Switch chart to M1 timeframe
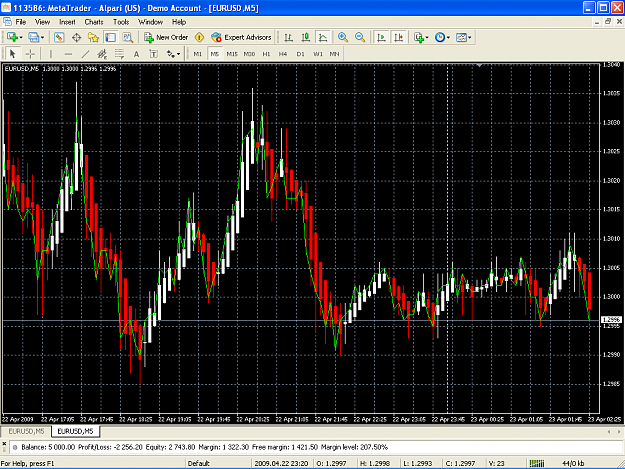Viewport: 625px width, 469px height. (x=198, y=54)
